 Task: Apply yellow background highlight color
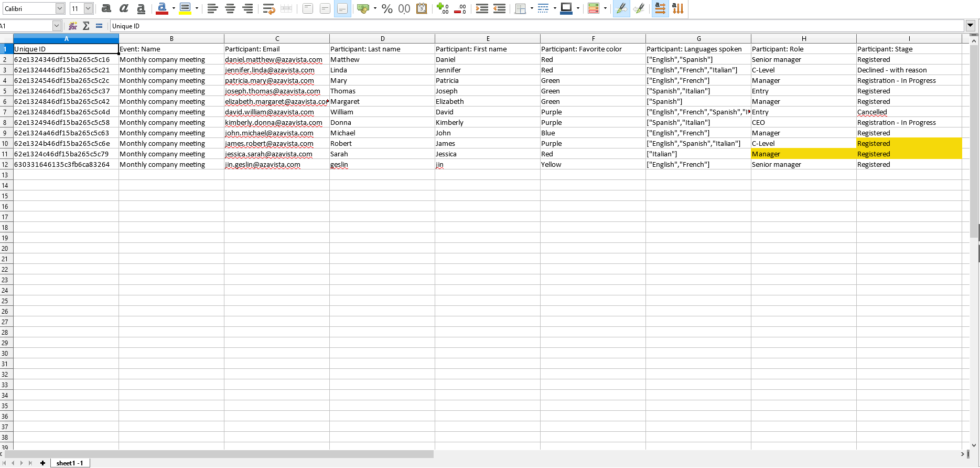185,8
